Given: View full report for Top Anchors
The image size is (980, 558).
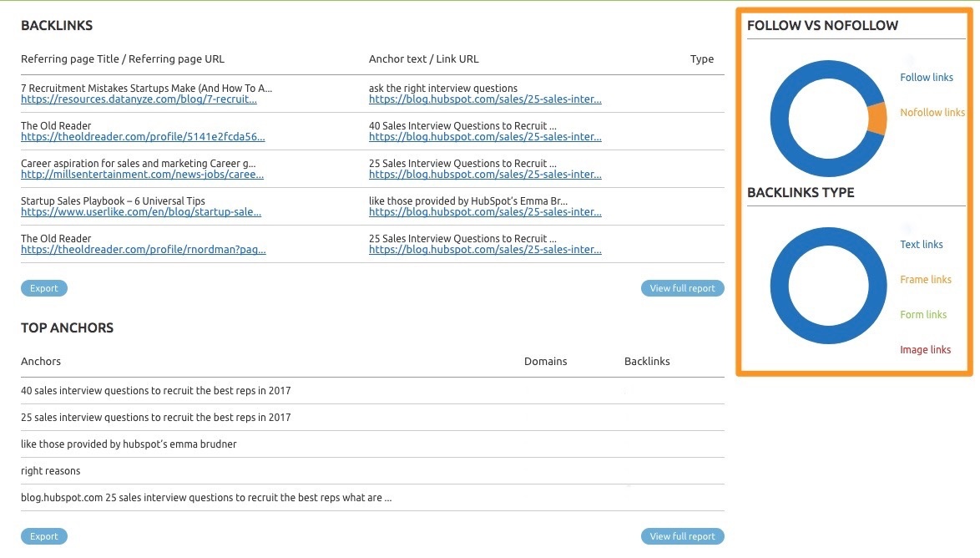Looking at the screenshot, I should click(682, 536).
